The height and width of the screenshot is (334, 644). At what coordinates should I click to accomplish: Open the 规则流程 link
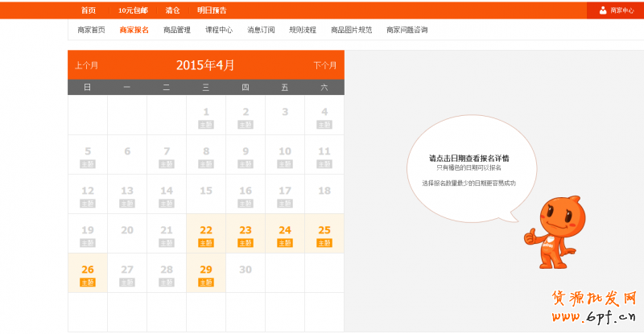point(303,30)
